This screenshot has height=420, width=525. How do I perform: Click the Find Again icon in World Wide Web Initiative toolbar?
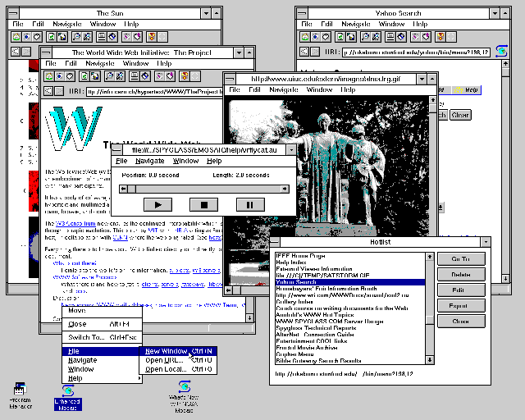click(x=120, y=76)
